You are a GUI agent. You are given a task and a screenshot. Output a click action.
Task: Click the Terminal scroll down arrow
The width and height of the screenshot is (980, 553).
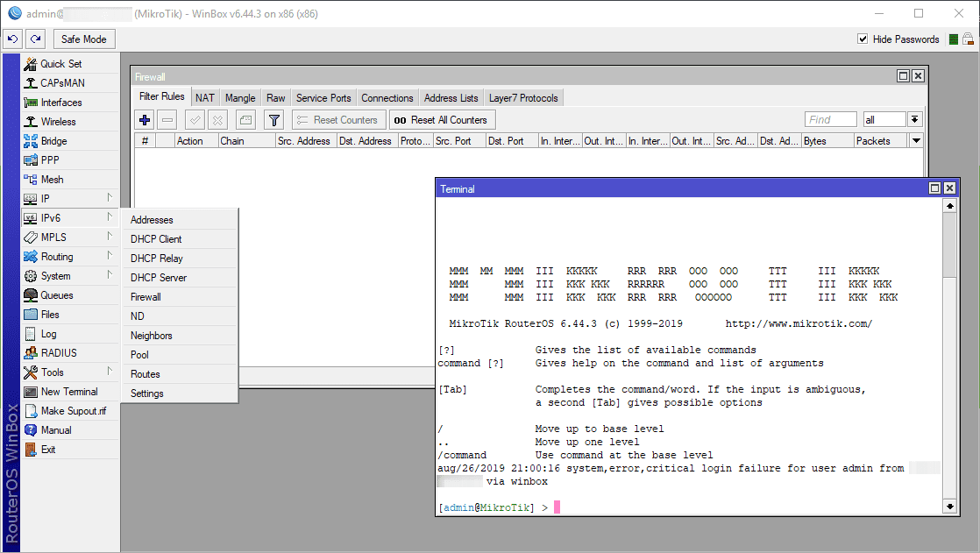(950, 507)
